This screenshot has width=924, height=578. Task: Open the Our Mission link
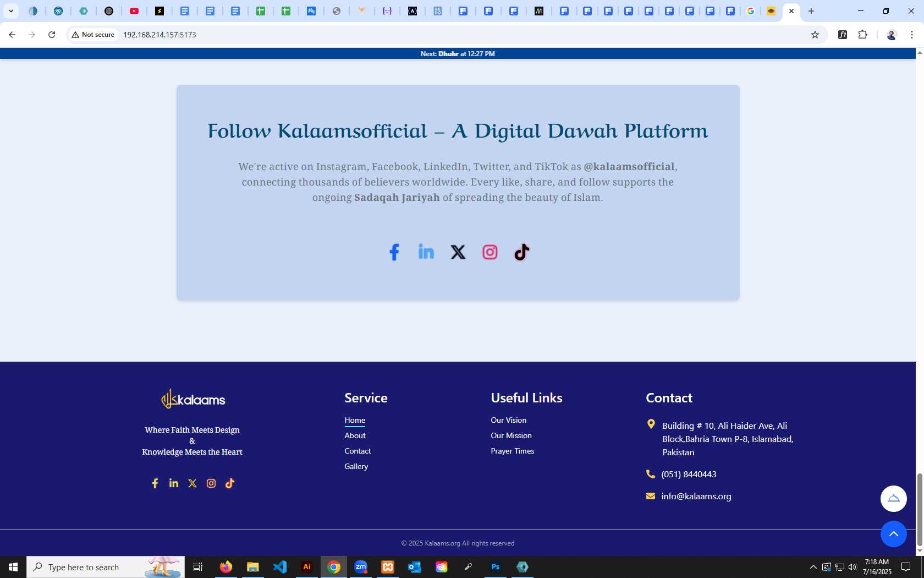coord(512,435)
